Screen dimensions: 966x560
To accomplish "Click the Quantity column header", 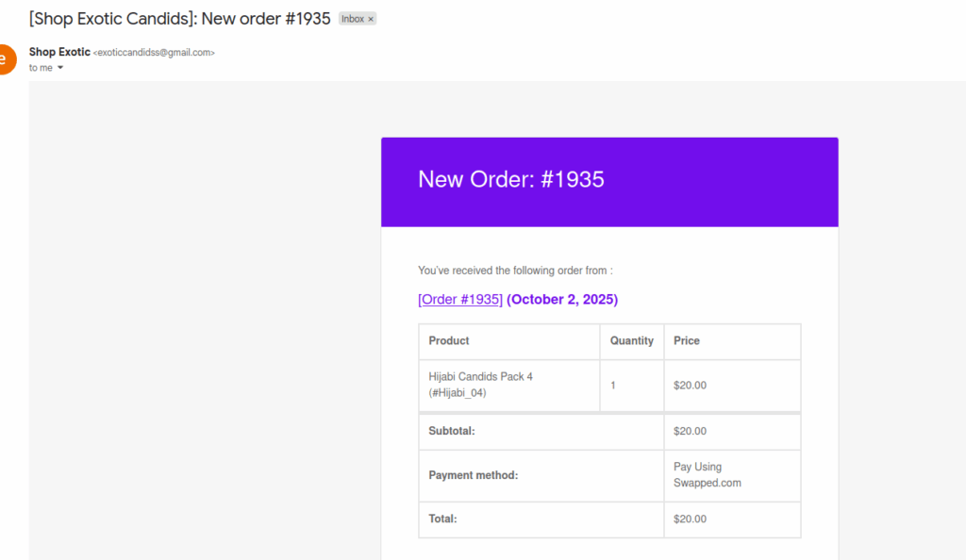I will [631, 340].
